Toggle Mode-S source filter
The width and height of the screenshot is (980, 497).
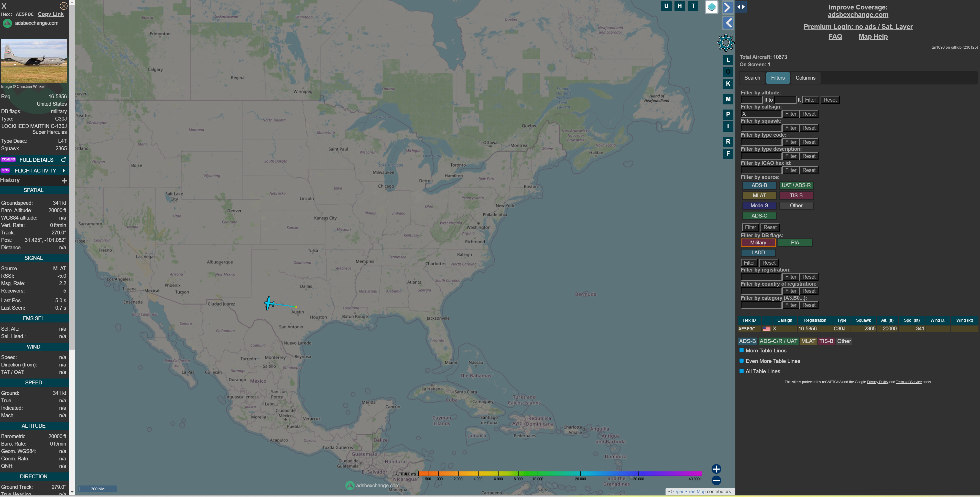(759, 206)
